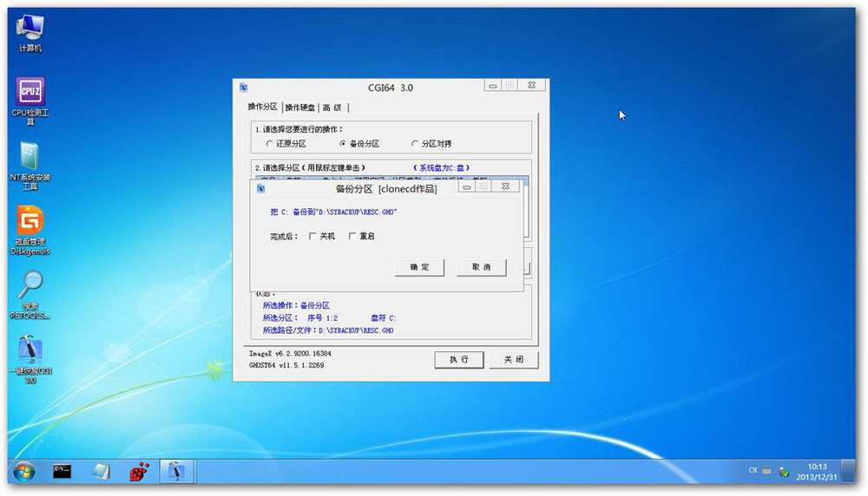
Task: Click the notebook icon in the taskbar
Action: coord(101,472)
